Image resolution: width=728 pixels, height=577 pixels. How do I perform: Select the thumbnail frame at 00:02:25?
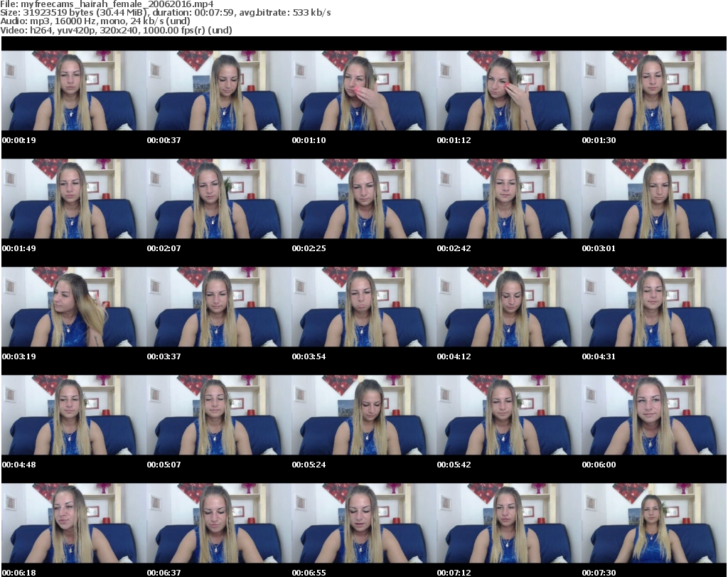(x=363, y=198)
